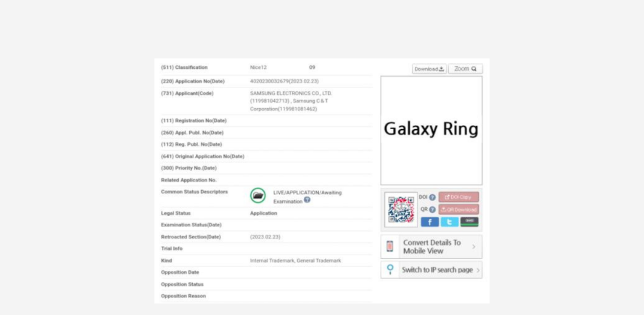Click the search pin icon beside IP search
The height and width of the screenshot is (315, 644).
coord(390,270)
